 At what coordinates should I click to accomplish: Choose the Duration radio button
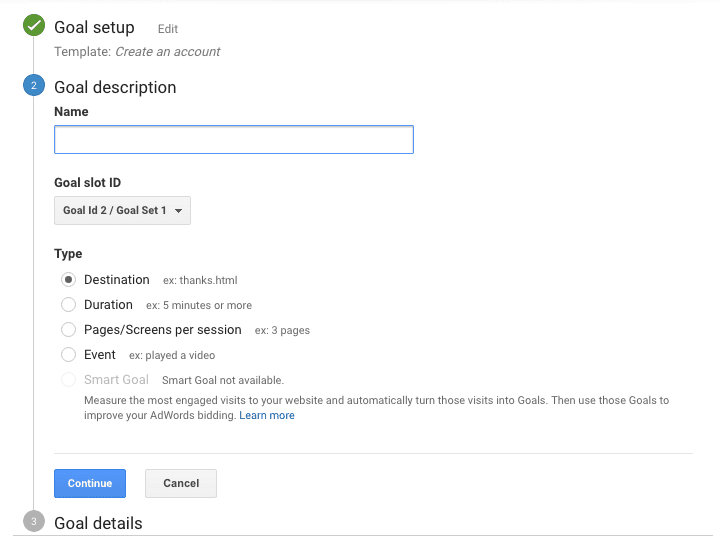[x=68, y=305]
